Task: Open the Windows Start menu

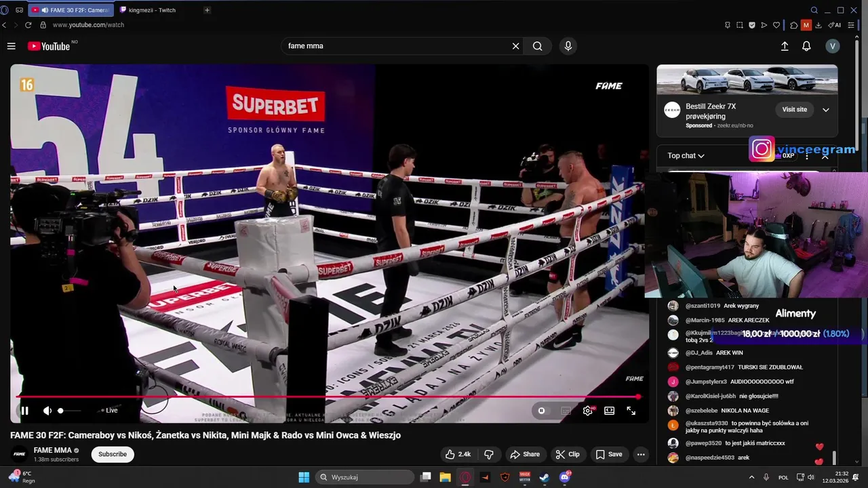Action: pos(304,477)
